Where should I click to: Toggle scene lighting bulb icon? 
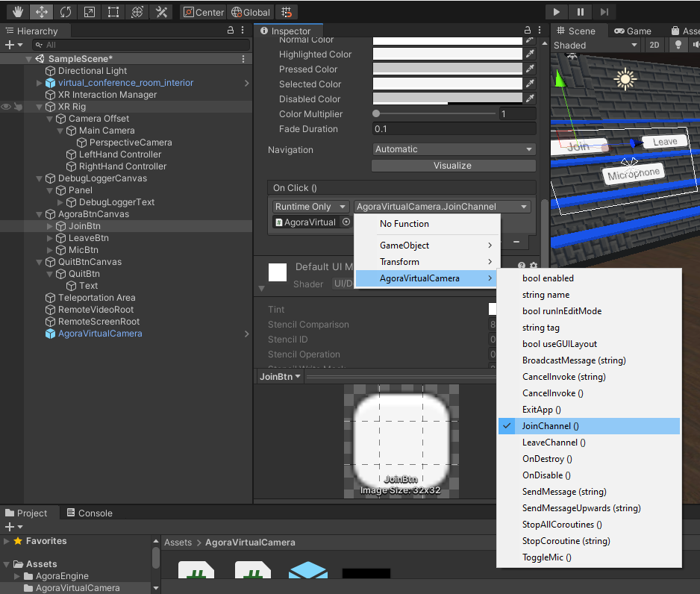(678, 45)
